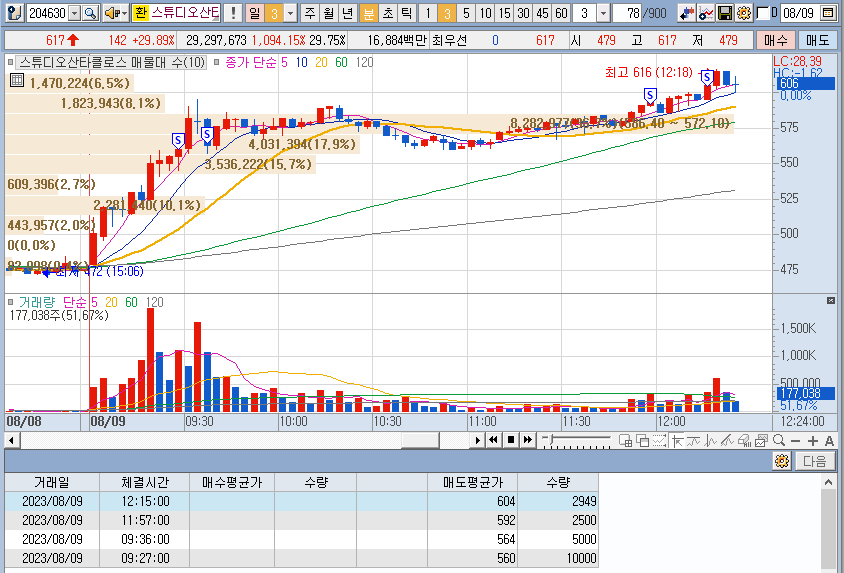Open the gear settings in top toolbar
Viewport: 844px width, 573px height.
click(x=744, y=13)
